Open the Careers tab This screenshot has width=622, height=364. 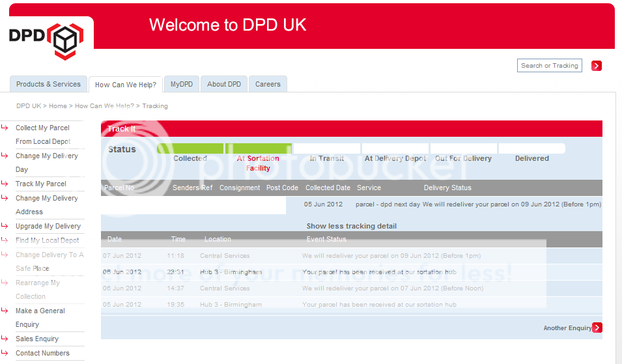pos(268,84)
